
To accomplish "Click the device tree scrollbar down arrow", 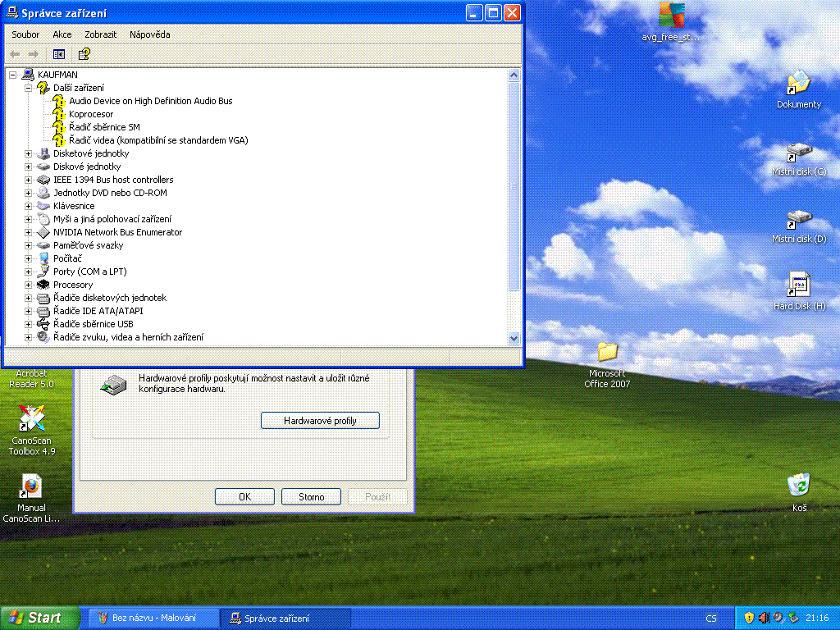I will [x=514, y=337].
